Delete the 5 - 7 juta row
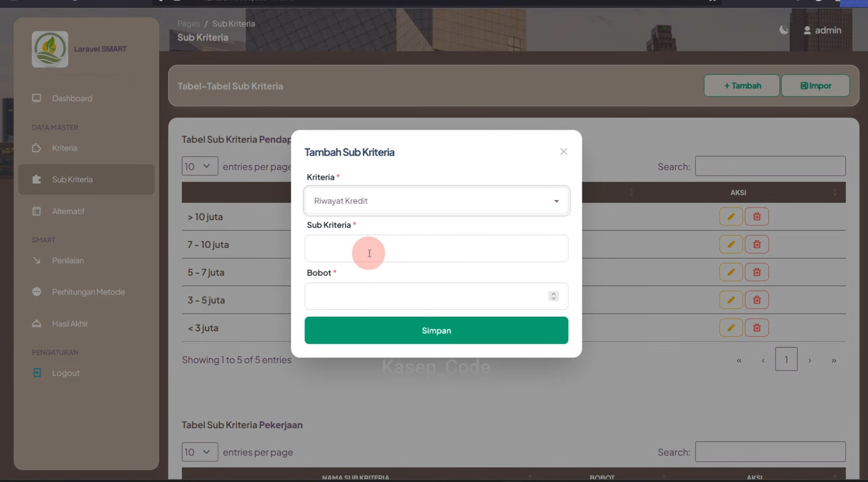 point(757,272)
